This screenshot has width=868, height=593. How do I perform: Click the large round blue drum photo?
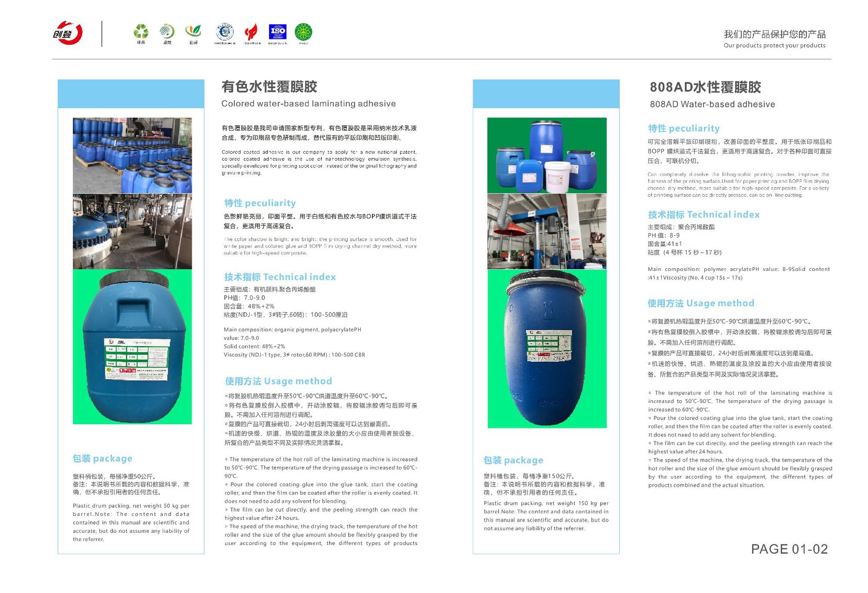point(547,349)
